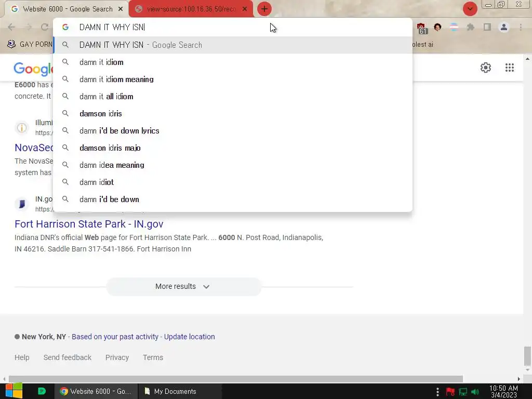Open the Google apps grid

(509, 68)
